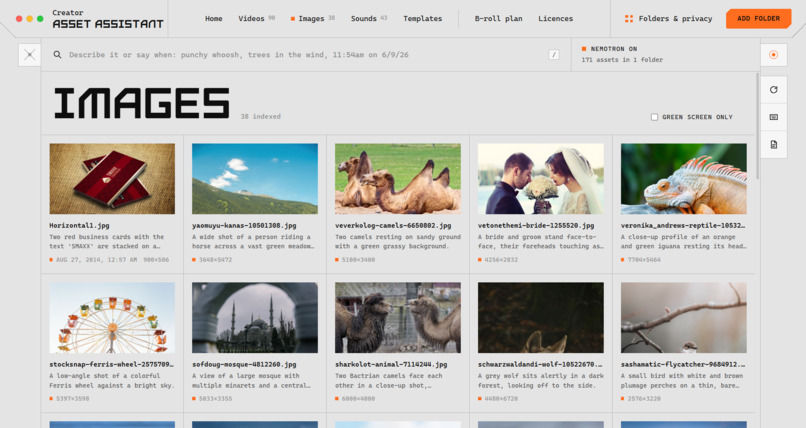Open the dark forest wolf thumbnail
806x428 pixels.
tap(541, 317)
